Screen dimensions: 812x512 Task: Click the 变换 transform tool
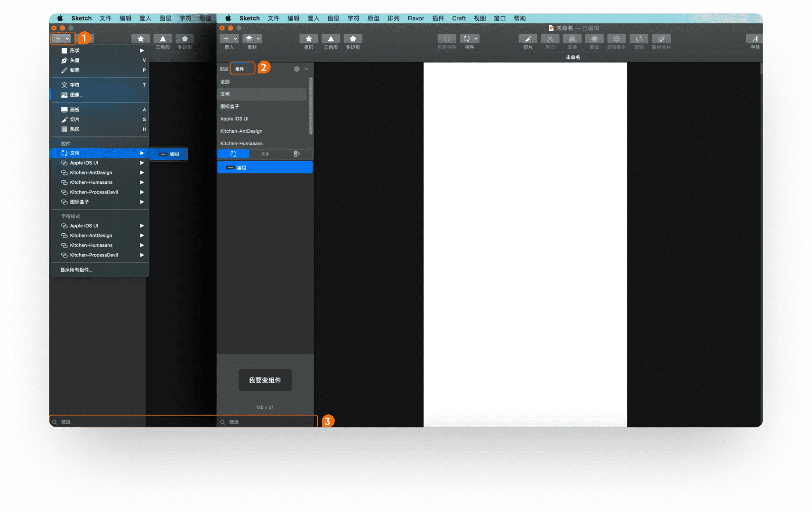coord(572,39)
